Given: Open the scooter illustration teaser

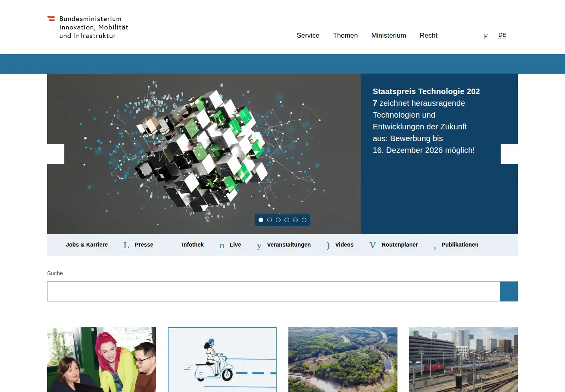Looking at the screenshot, I should pos(222,359).
